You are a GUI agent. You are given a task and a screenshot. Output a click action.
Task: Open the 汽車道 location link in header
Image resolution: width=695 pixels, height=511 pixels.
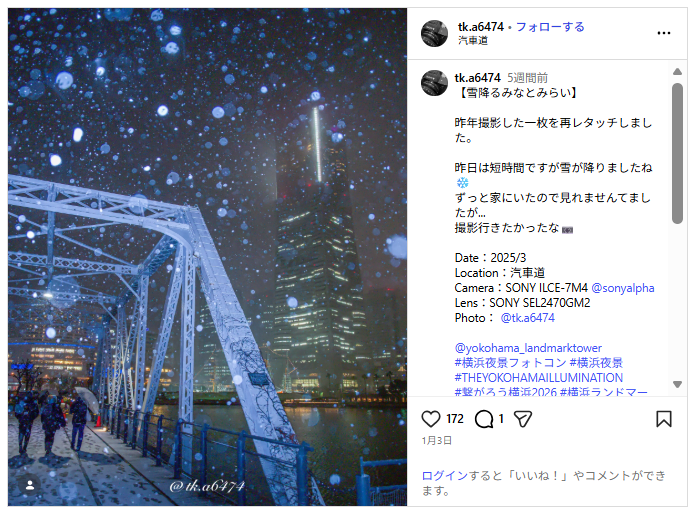click(473, 40)
